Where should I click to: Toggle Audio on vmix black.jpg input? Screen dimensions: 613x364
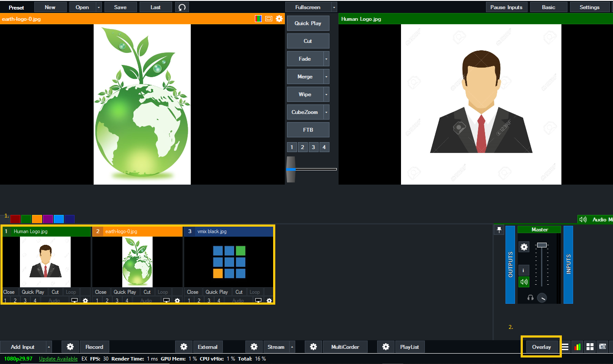coord(238,300)
